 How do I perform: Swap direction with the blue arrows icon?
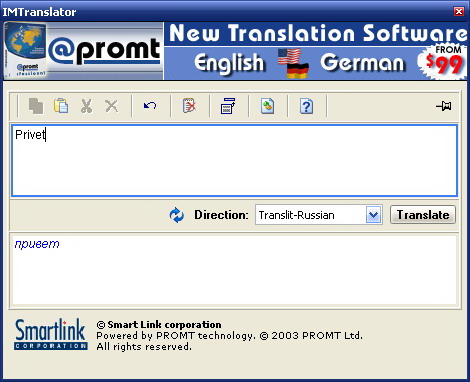click(x=176, y=215)
